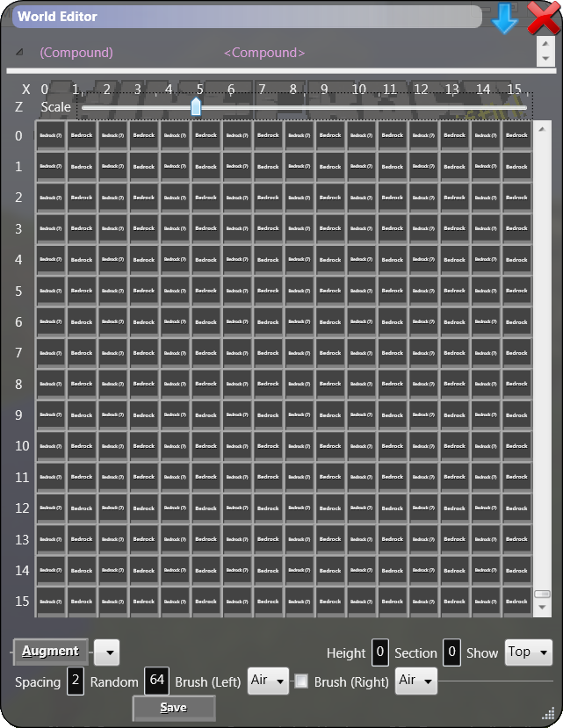Select the Bedrock block at X15 Z15
563x728 pixels.
[516, 602]
